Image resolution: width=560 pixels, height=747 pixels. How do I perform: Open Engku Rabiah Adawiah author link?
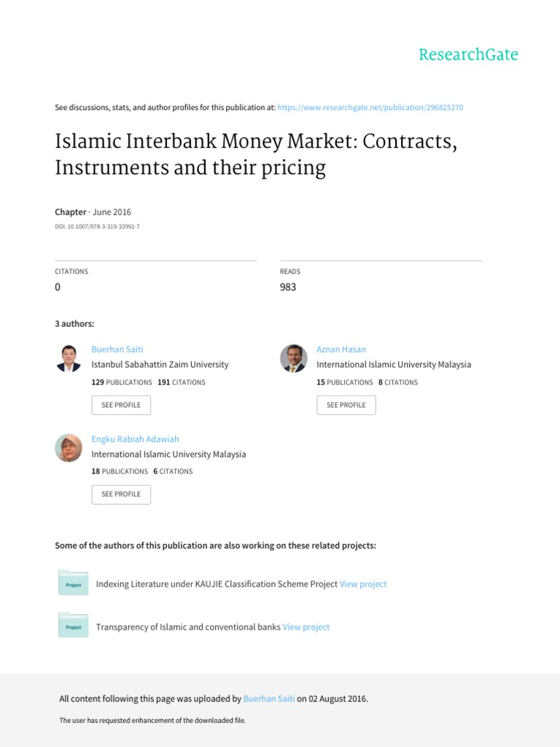135,439
